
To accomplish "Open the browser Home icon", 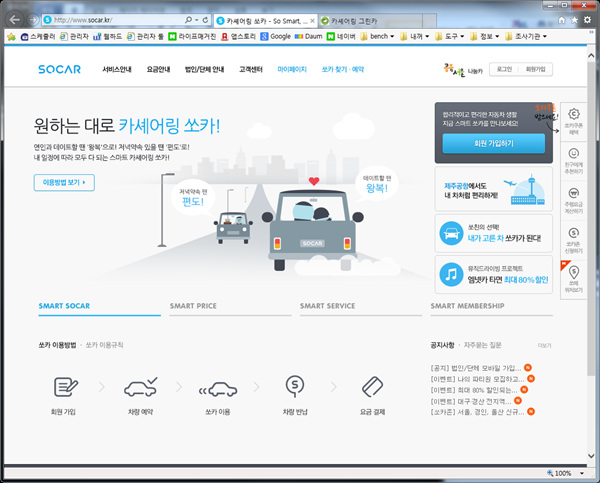I will point(561,20).
